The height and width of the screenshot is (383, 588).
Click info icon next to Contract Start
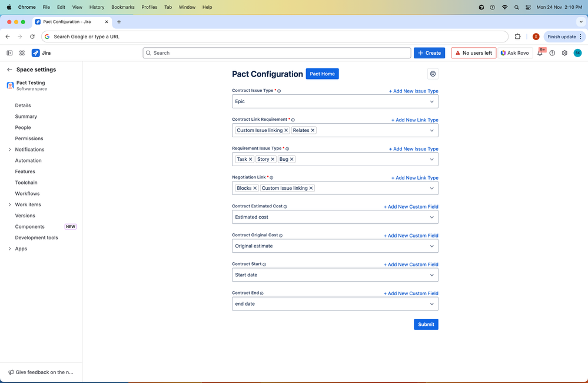tap(264, 265)
